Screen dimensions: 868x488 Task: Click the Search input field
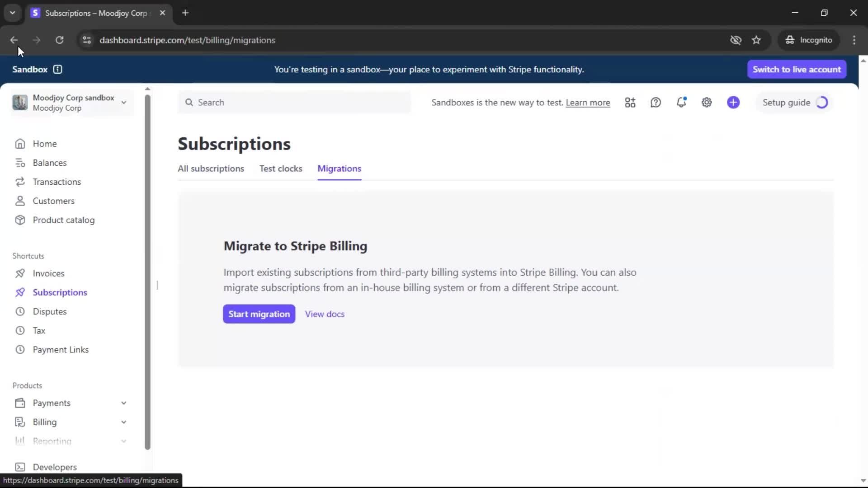(x=294, y=103)
